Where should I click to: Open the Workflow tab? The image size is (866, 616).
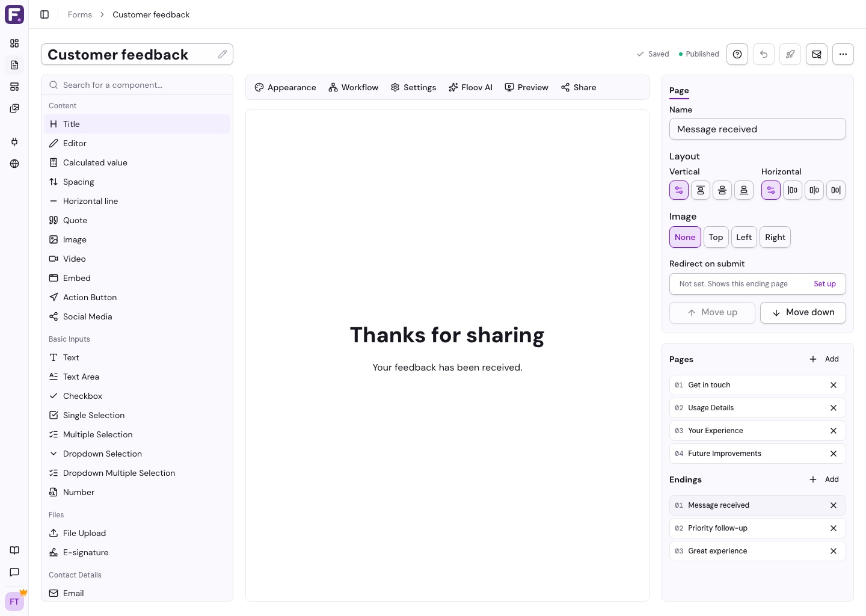[354, 87]
